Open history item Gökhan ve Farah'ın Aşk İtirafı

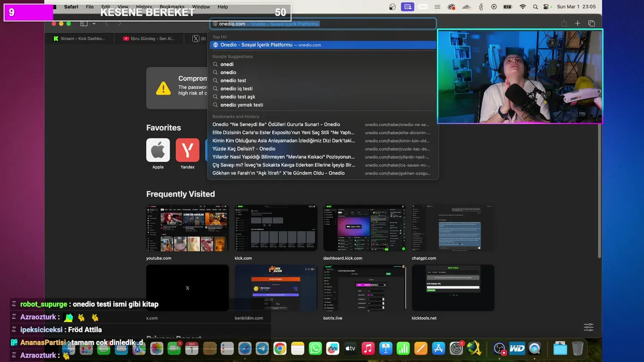[323, 173]
